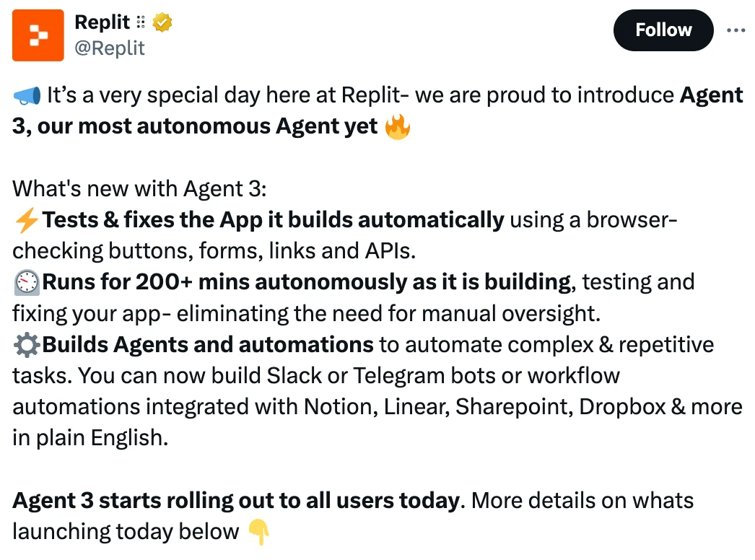Click the gold verified badge next to Replit
This screenshot has width=755, height=560.
point(162,23)
